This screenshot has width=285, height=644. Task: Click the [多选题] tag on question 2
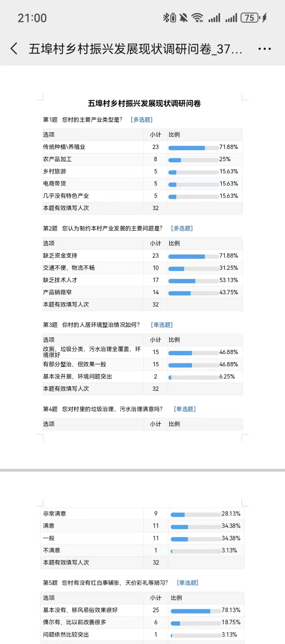point(182,228)
